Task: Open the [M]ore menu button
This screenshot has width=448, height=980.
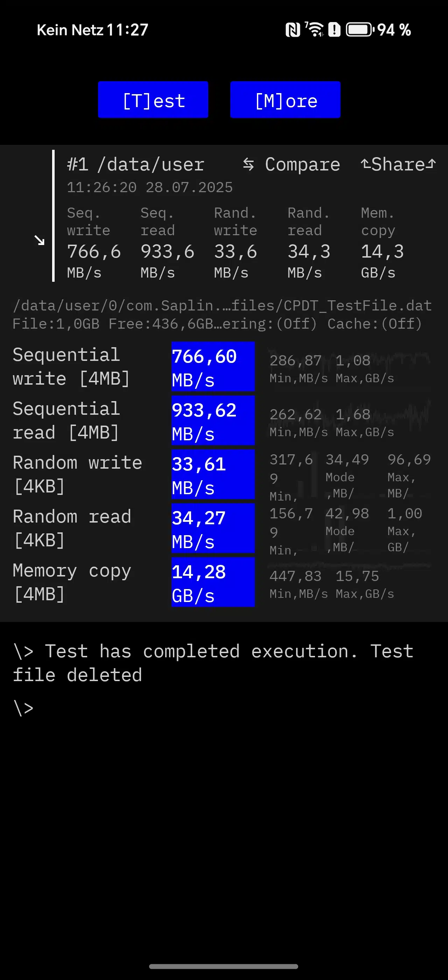Action: 285,100
